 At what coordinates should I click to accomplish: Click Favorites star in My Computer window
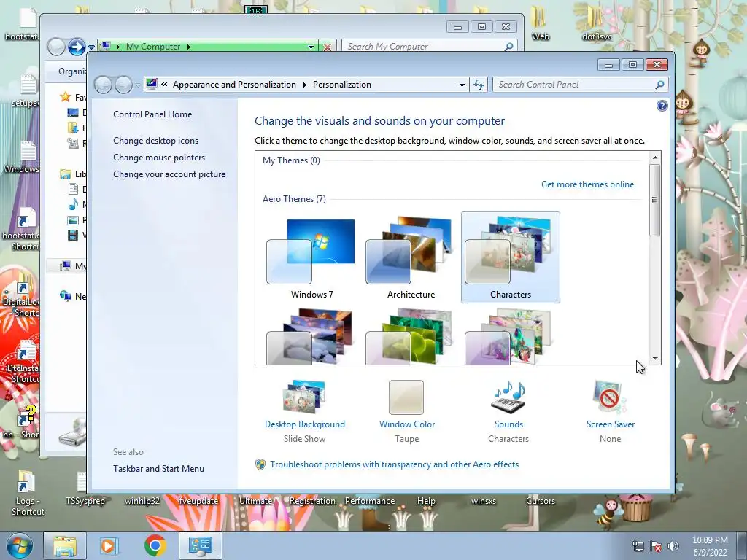66,97
